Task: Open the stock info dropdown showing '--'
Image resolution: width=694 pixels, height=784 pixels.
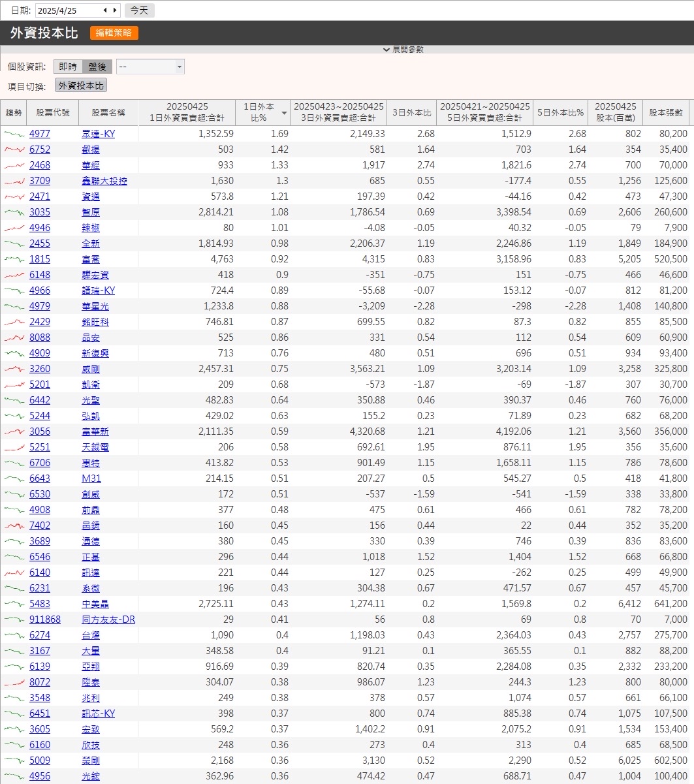Action: (x=150, y=67)
